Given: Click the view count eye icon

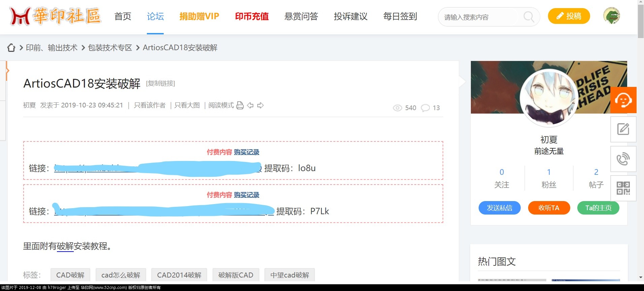Looking at the screenshot, I should tap(397, 108).
